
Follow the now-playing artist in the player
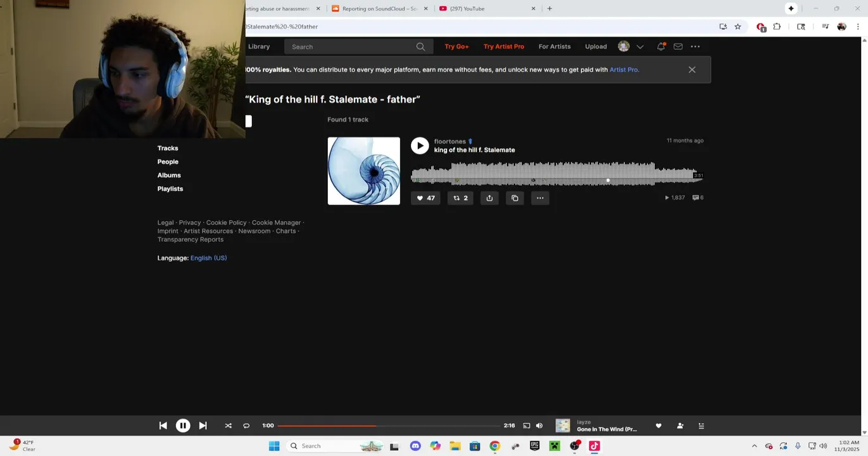click(680, 426)
